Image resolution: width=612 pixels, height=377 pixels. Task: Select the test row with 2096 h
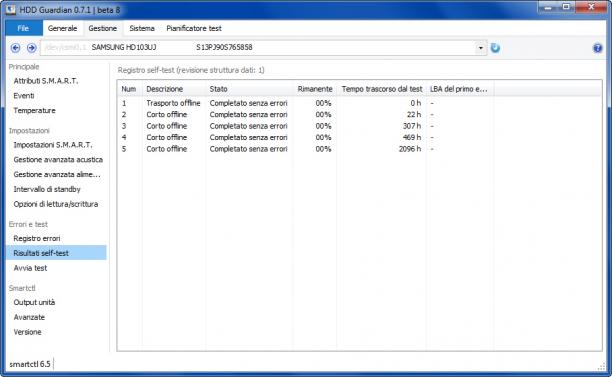click(x=359, y=149)
